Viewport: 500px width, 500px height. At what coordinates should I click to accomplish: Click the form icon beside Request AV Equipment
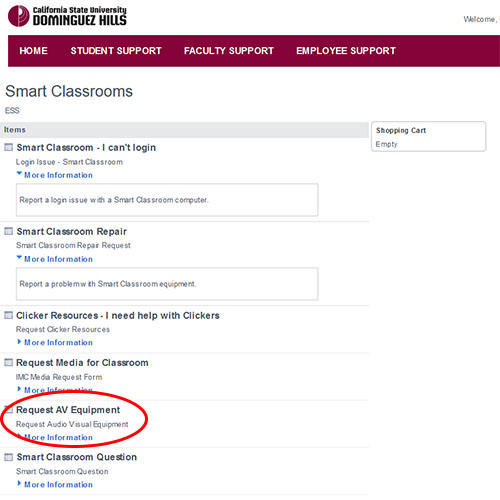click(x=8, y=410)
